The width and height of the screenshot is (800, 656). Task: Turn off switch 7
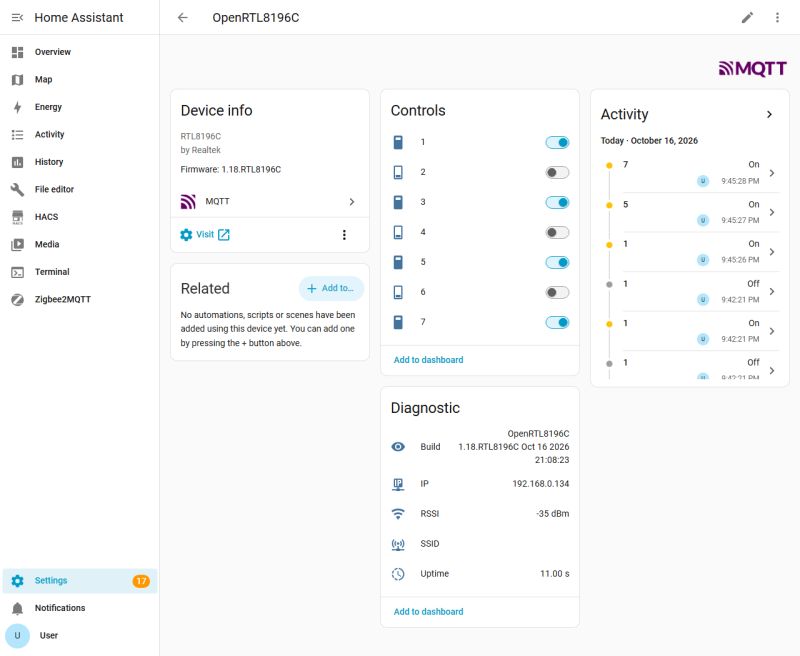[557, 322]
